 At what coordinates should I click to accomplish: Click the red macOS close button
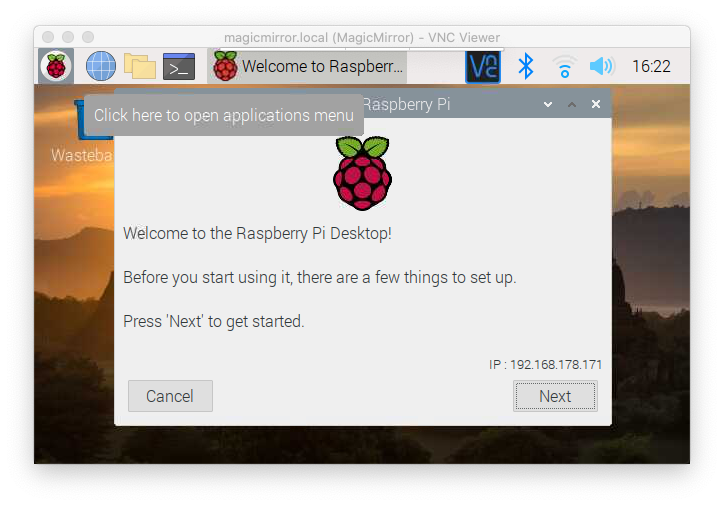(48, 37)
